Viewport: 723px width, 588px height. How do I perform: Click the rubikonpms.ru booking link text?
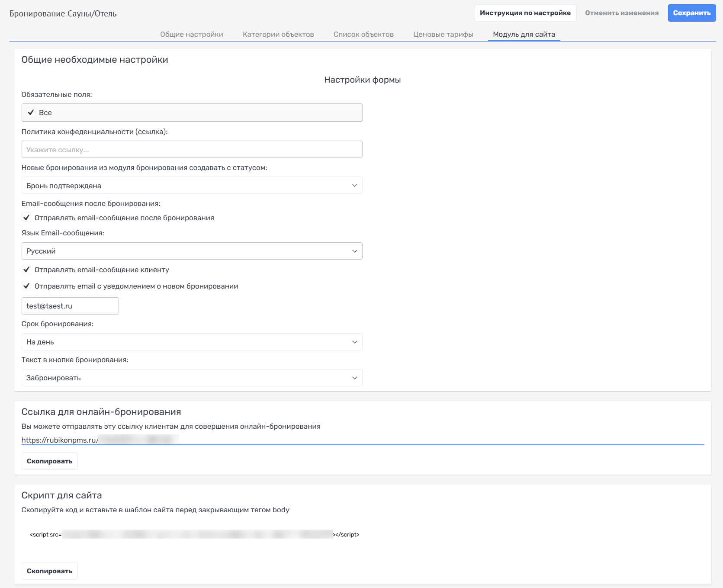coord(100,440)
